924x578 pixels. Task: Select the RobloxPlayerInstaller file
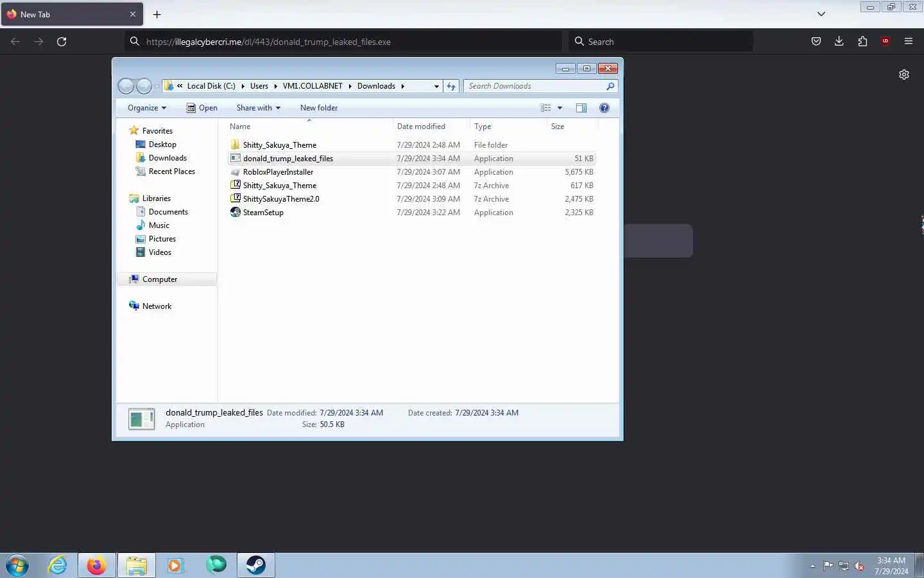[x=411, y=172]
